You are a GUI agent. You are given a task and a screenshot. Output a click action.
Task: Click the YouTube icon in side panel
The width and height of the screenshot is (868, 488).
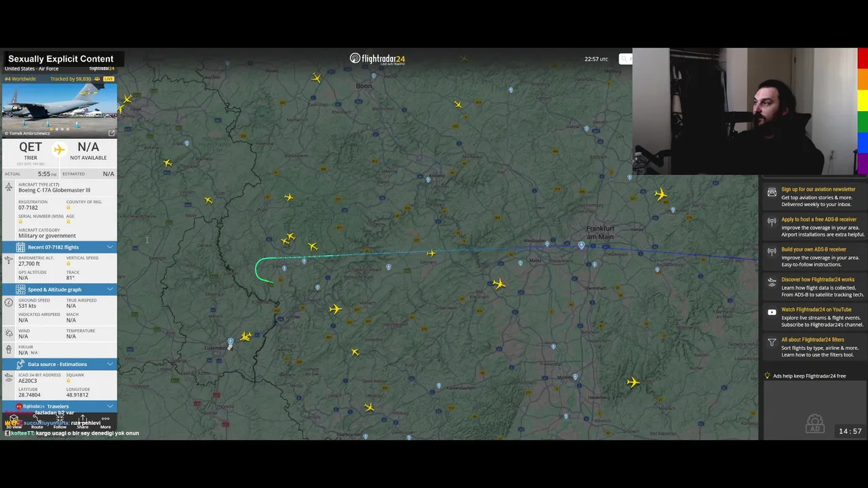(x=772, y=312)
